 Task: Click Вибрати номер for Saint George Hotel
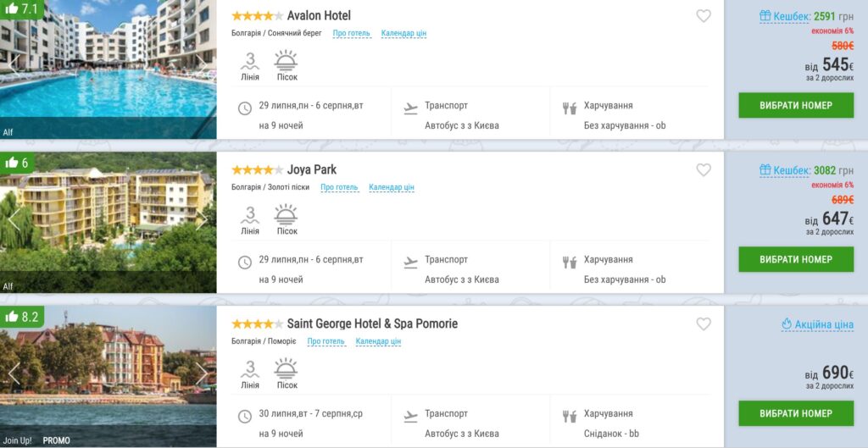click(796, 413)
